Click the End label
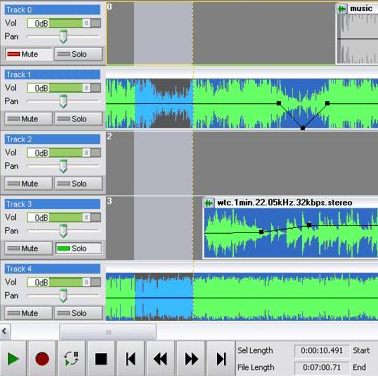378x376 pixels. [359, 367]
